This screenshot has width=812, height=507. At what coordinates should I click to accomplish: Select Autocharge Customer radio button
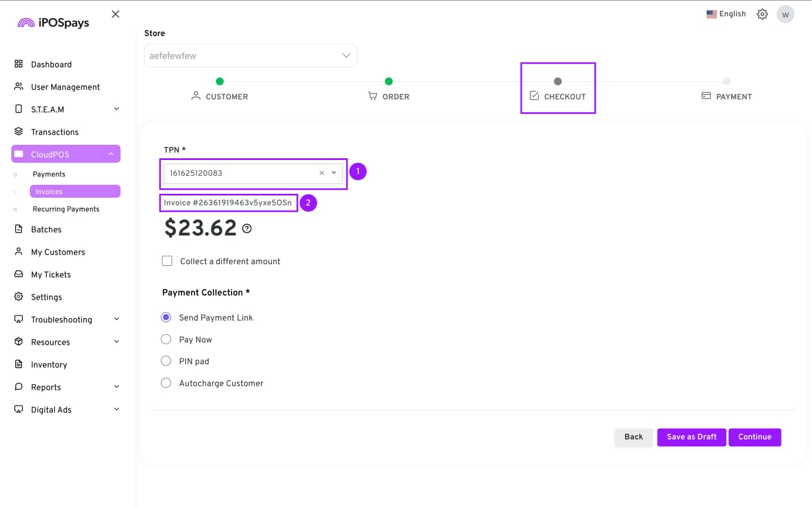166,383
